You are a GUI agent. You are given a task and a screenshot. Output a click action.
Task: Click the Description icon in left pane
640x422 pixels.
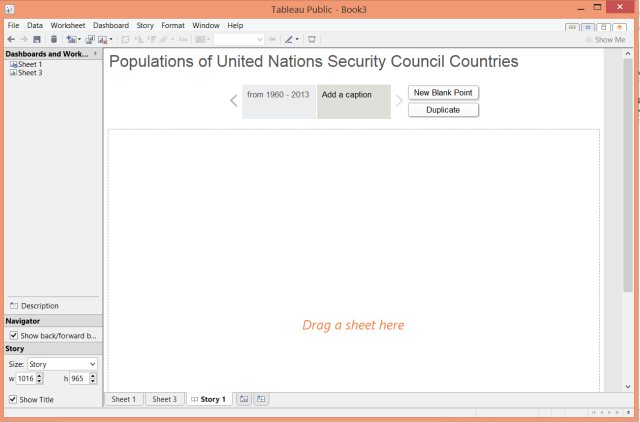coord(14,305)
